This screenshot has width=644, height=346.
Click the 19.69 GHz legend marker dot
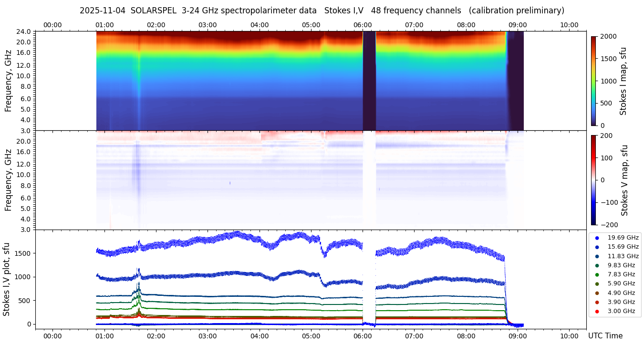pyautogui.click(x=597, y=238)
